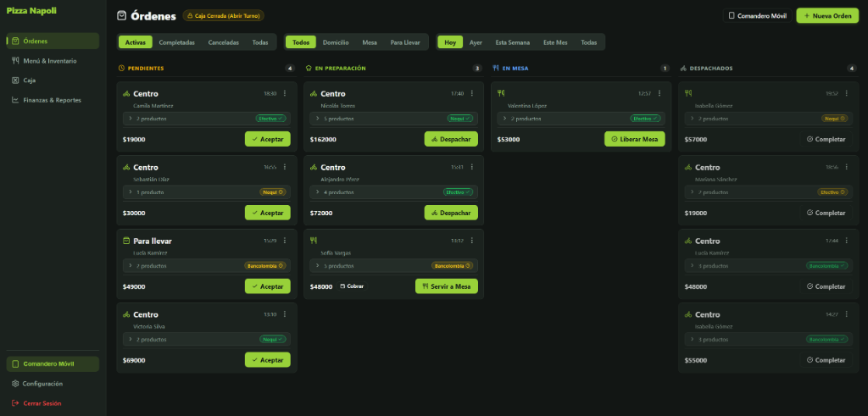Click the Noqui payment badge on Sebastián Díaz order

coord(273,192)
